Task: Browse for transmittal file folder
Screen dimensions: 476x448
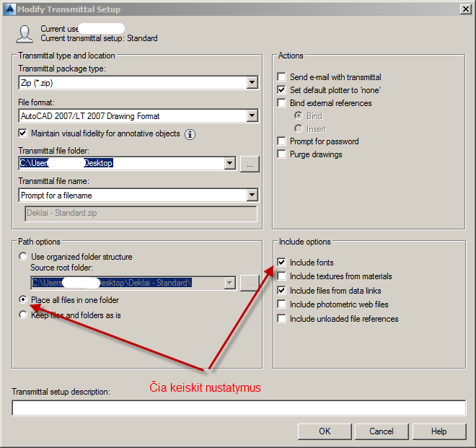Action: coord(250,164)
